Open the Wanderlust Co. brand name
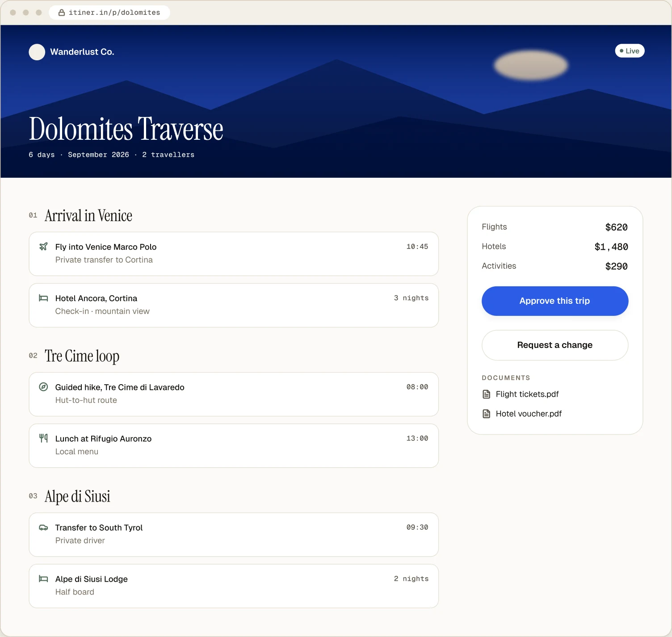The height and width of the screenshot is (637, 672). 82,52
